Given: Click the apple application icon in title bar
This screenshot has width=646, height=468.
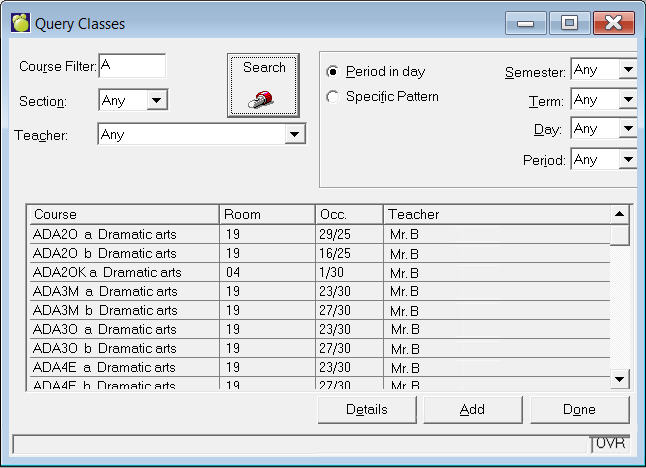Looking at the screenshot, I should click(20, 23).
